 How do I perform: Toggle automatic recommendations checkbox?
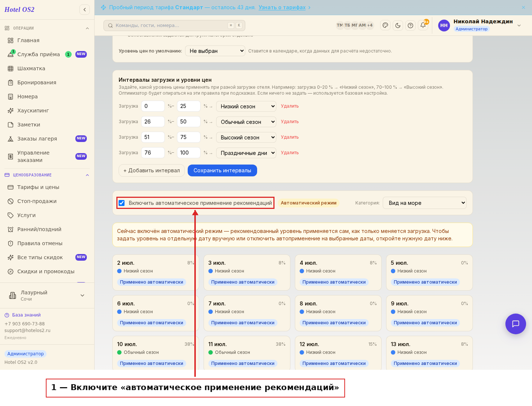click(122, 203)
